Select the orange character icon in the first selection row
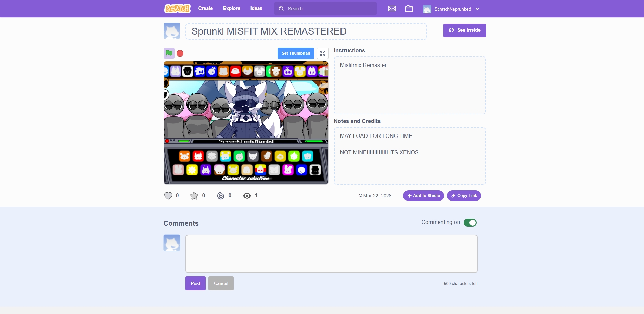644x314 pixels. point(184,156)
